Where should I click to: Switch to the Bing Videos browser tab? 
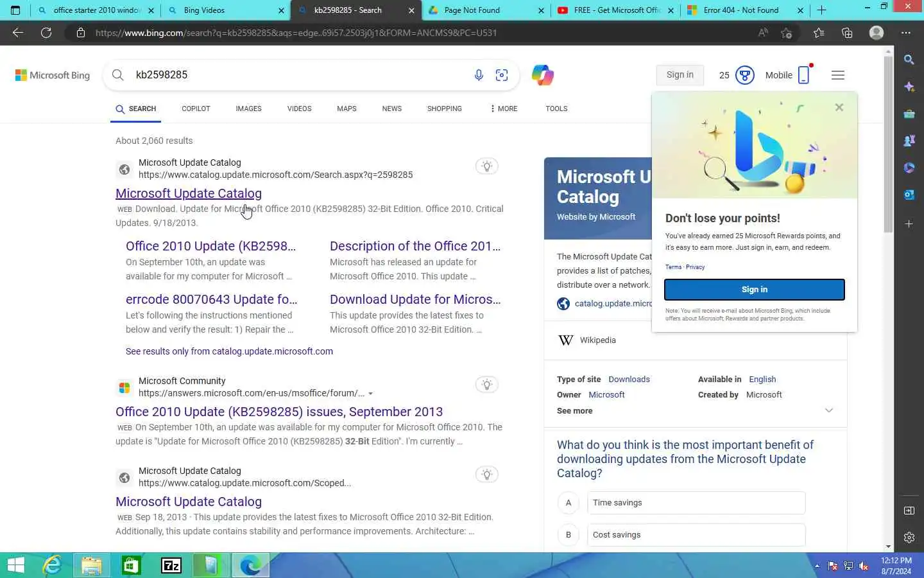coord(225,10)
